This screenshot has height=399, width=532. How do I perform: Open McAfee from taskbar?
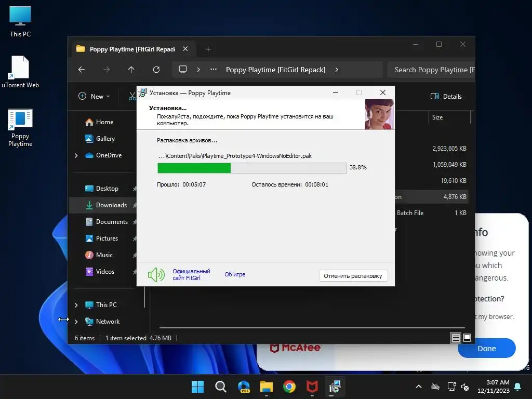tap(312, 387)
